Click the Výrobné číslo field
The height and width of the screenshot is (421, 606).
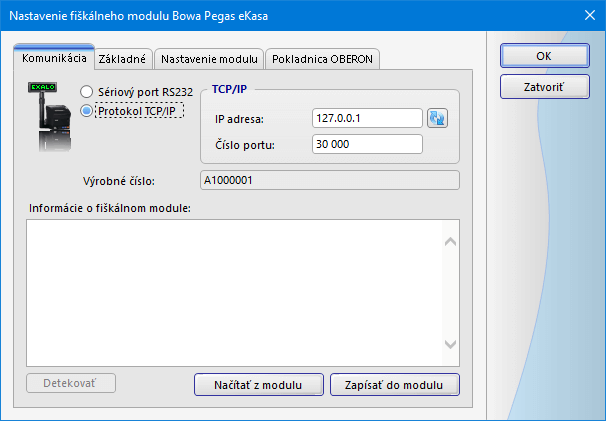click(328, 181)
